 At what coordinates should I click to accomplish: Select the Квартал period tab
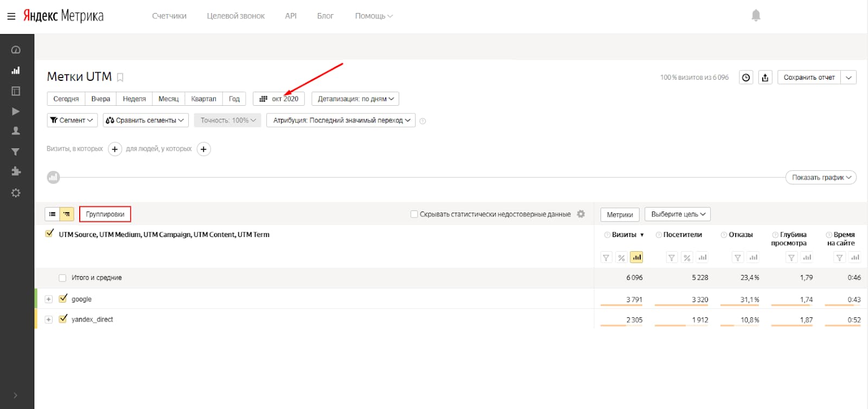tap(204, 99)
